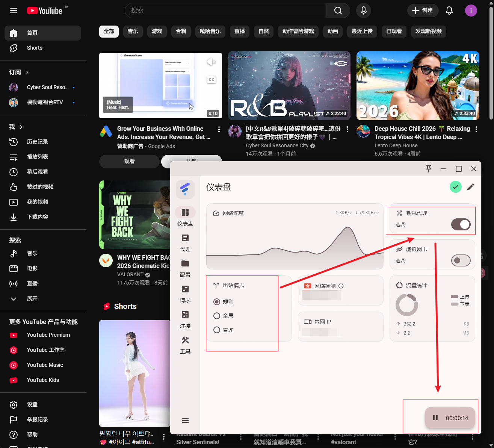Click the YouTube voice search microphone
The width and height of the screenshot is (494, 448).
coord(363,11)
